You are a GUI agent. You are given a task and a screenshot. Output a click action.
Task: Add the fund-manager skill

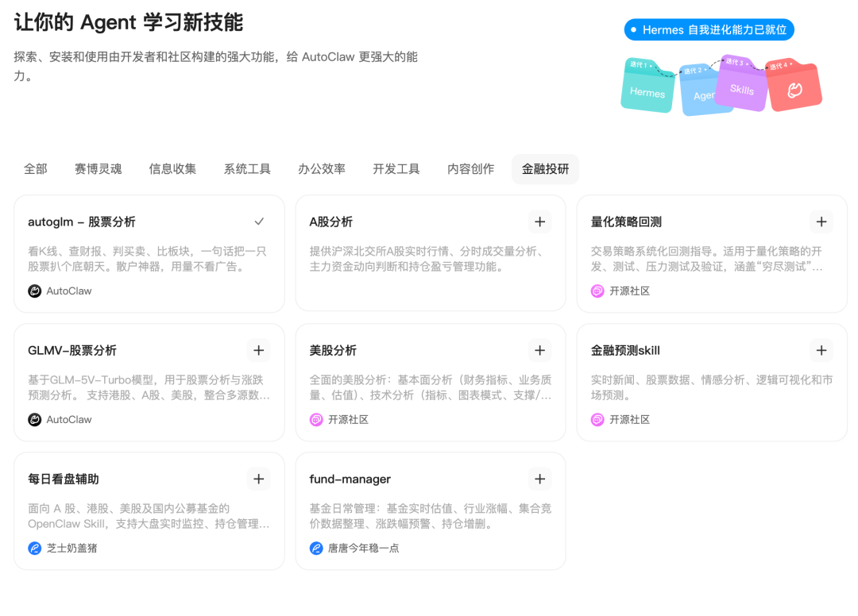coord(540,479)
